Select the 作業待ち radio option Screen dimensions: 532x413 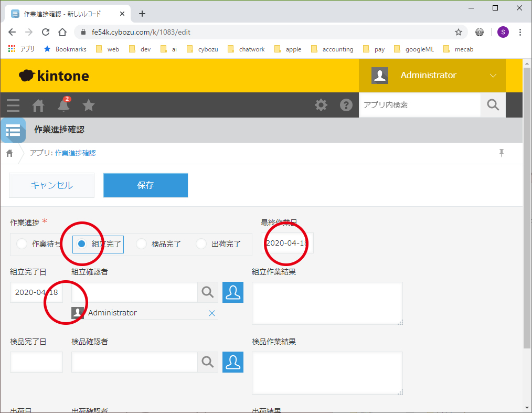(x=22, y=244)
